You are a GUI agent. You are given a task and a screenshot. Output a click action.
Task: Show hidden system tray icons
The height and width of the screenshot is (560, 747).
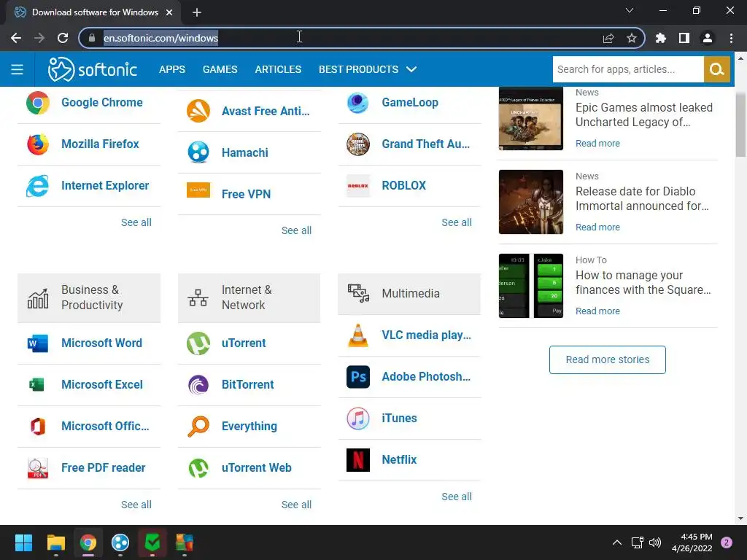616,542
